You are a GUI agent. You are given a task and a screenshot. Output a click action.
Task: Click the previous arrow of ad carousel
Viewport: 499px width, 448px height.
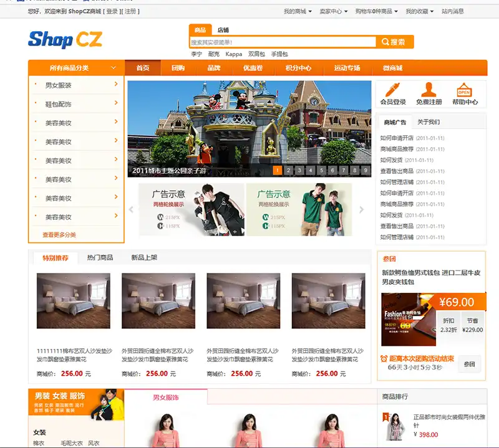pos(131,209)
